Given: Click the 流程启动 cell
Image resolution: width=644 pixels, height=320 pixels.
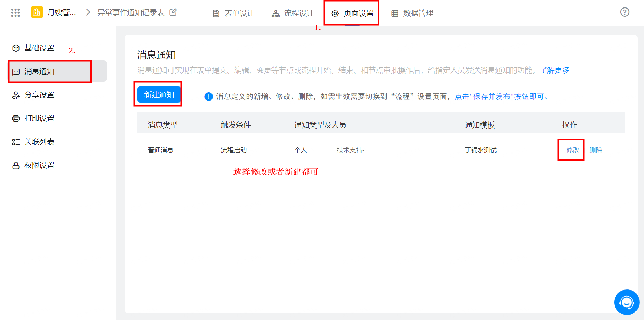Looking at the screenshot, I should [234, 150].
